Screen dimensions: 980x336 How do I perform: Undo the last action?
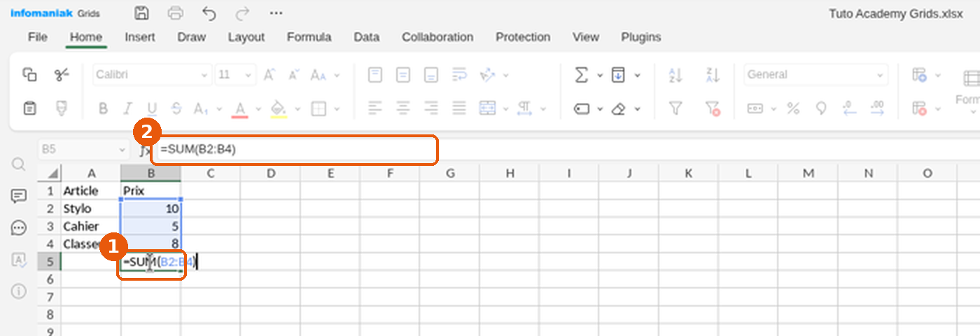[x=209, y=13]
